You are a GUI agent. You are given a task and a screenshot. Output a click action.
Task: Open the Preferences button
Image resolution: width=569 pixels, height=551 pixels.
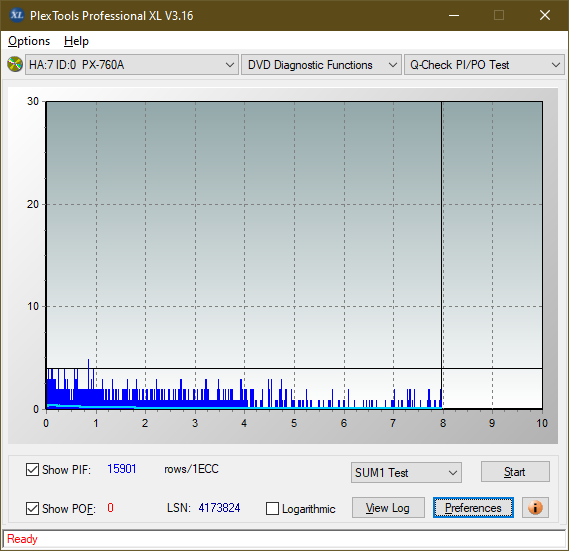473,507
